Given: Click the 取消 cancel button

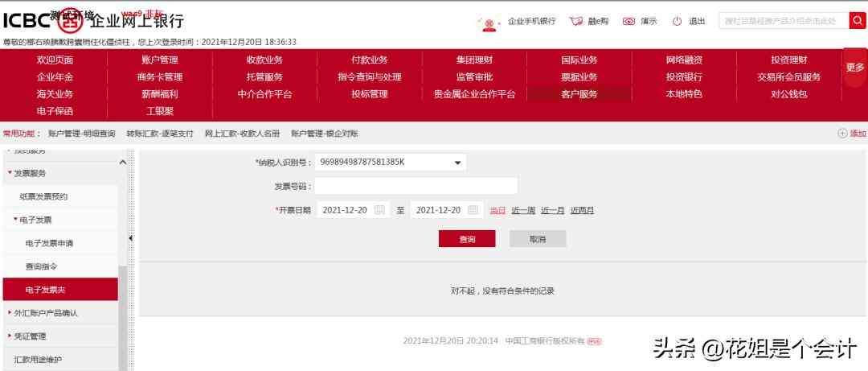Looking at the screenshot, I should point(538,239).
